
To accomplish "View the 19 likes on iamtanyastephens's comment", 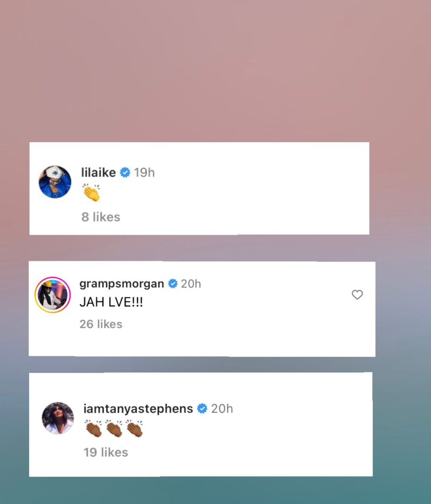I will coord(106,452).
